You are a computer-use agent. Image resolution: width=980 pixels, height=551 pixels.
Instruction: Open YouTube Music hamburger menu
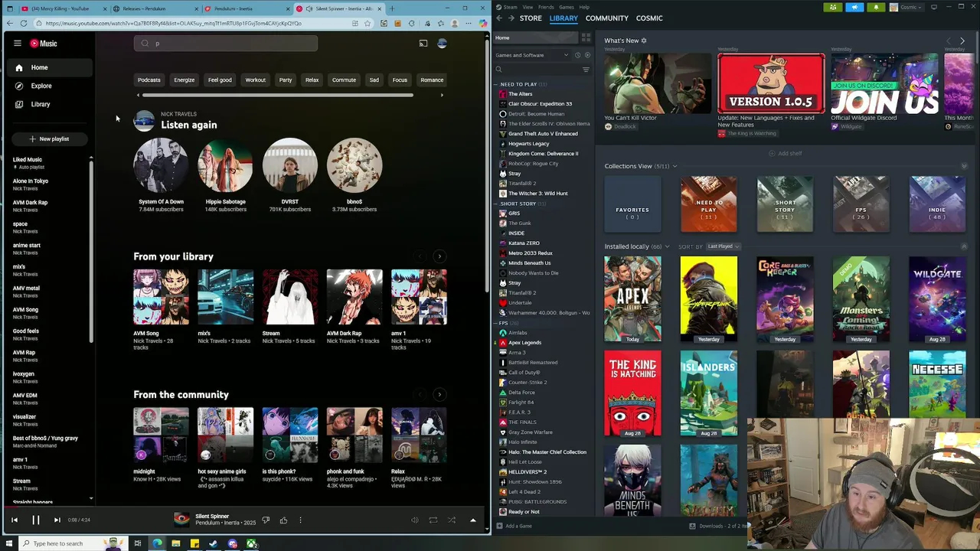[17, 44]
